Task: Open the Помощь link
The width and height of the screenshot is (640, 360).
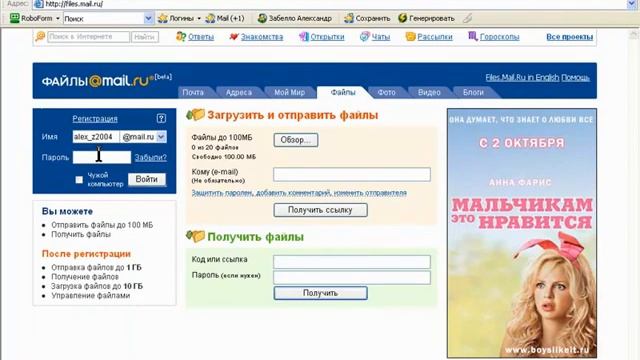Action: pyautogui.click(x=576, y=78)
